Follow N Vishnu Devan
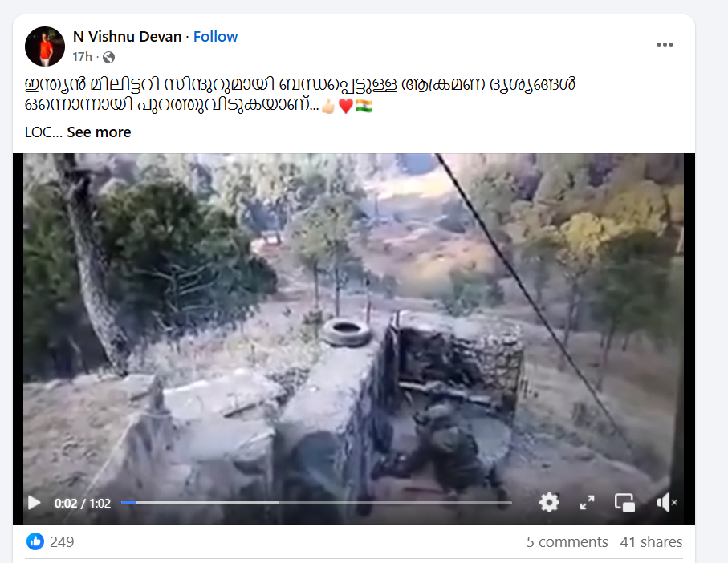728x563 pixels. pyautogui.click(x=215, y=37)
